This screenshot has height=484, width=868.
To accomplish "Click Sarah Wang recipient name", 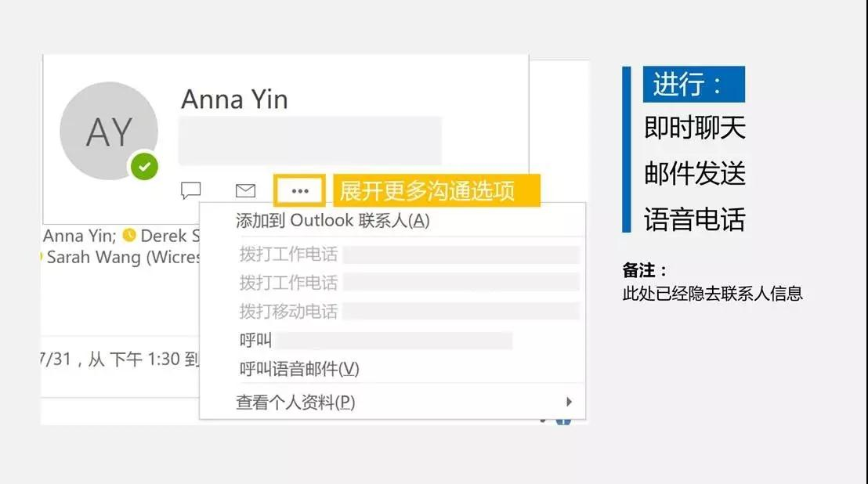I will coord(122,257).
